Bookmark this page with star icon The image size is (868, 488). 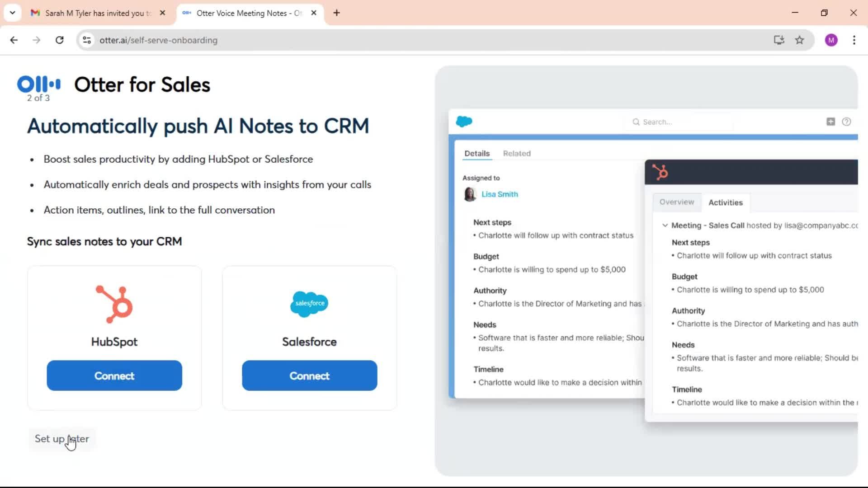tap(799, 40)
